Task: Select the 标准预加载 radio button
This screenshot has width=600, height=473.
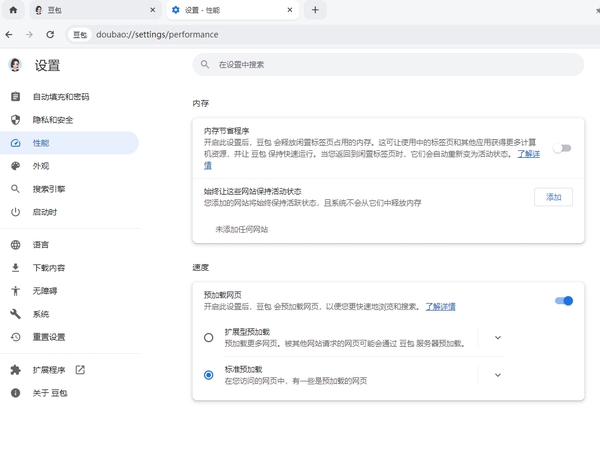Action: [x=208, y=375]
